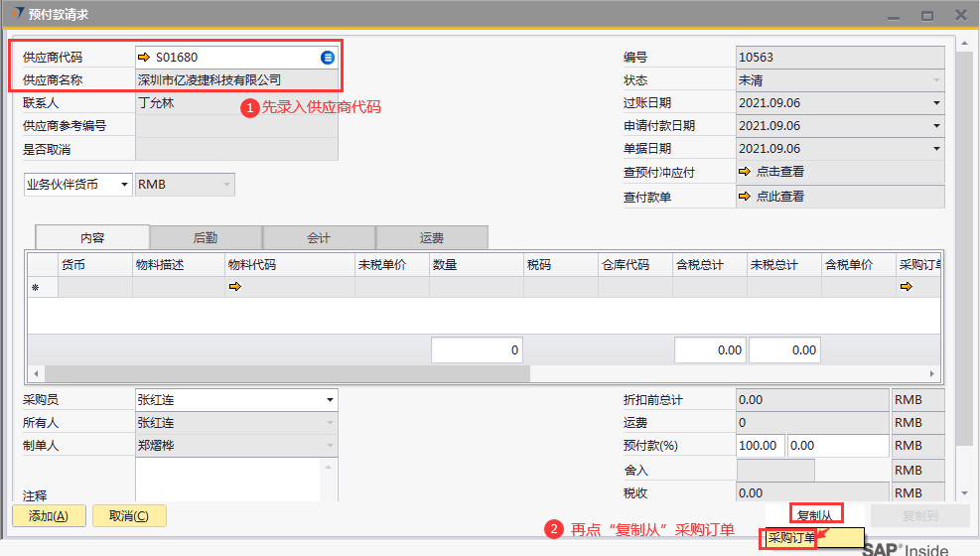Open the 采购员 dropdown list
980x556 pixels.
click(329, 400)
